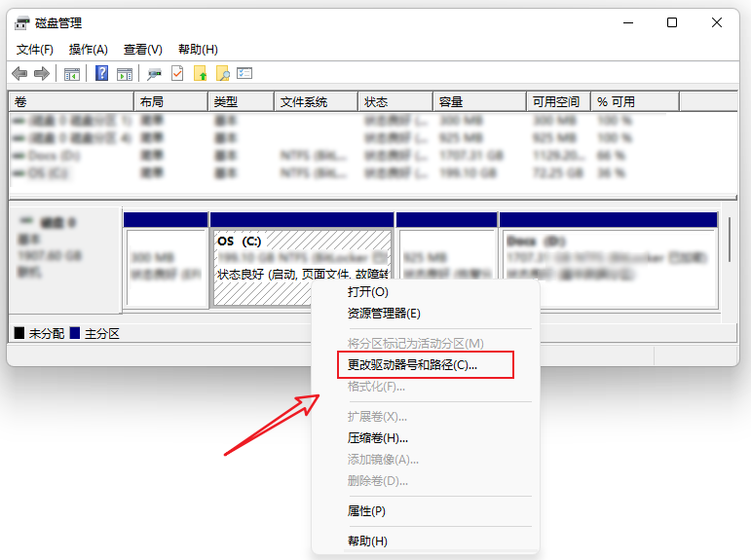Click the show/hide console tree icon
The width and height of the screenshot is (751, 560).
coord(72,74)
